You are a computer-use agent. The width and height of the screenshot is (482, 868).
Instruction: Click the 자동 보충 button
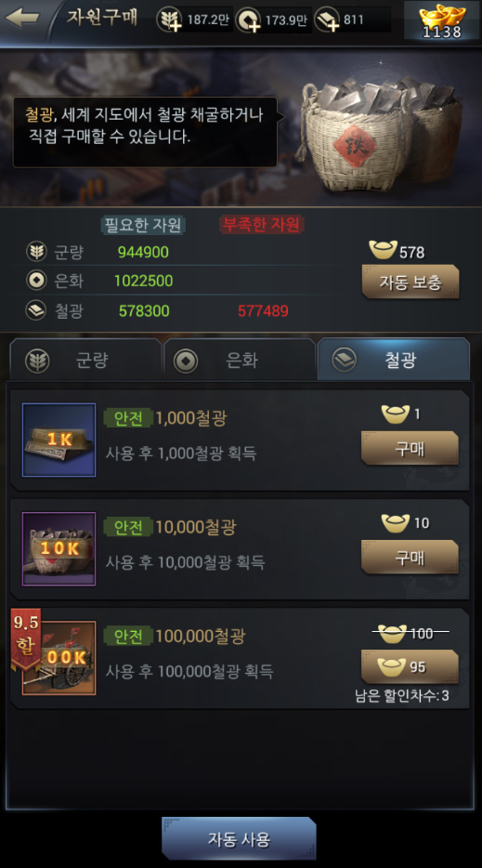tap(410, 282)
